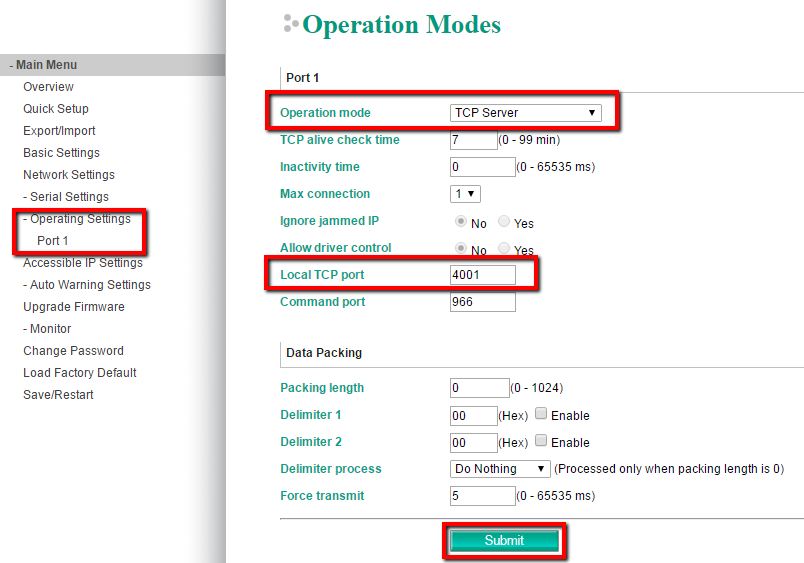Viewport: 804px width, 563px height.
Task: Open the Export/Import menu item
Action: tap(59, 131)
